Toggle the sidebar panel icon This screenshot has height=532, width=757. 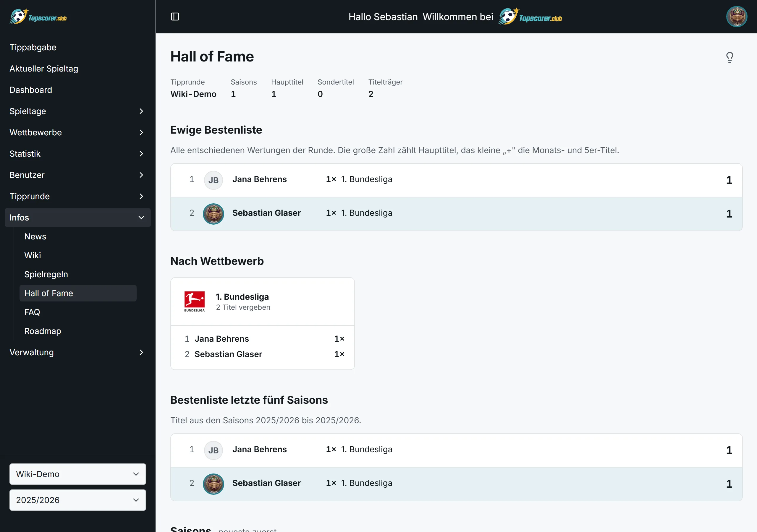(175, 17)
